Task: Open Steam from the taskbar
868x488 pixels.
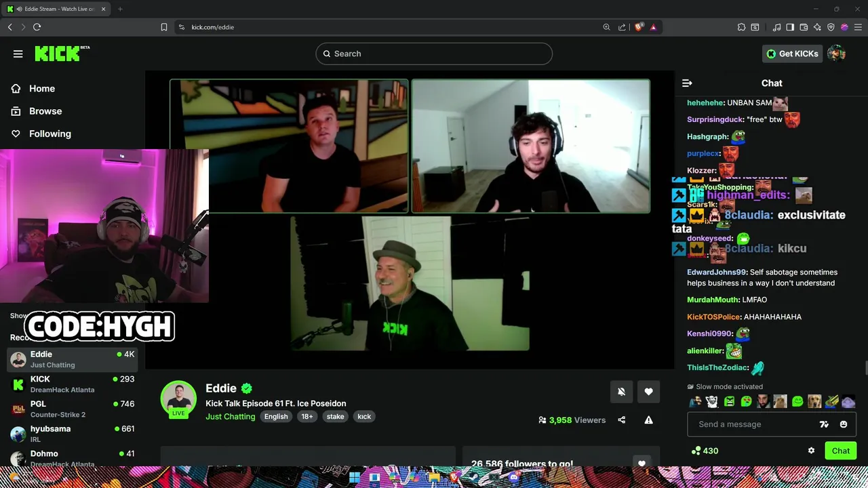Action: click(474, 478)
